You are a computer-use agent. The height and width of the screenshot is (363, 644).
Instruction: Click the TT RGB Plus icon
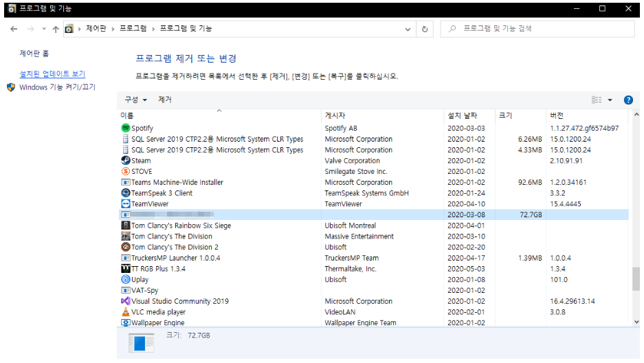pos(126,269)
